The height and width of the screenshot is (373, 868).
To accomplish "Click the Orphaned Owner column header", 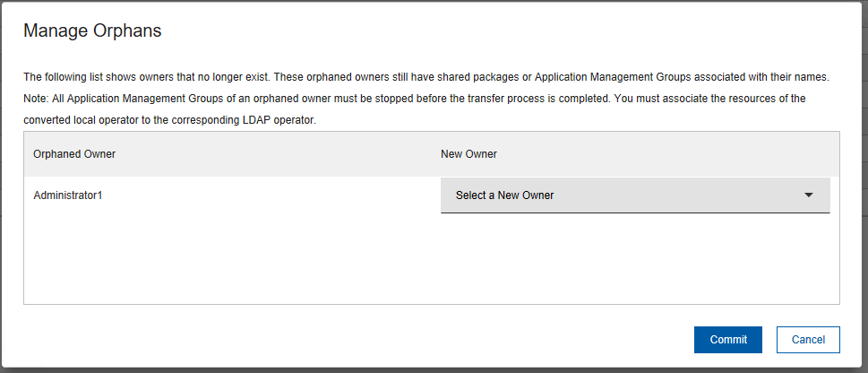I will (74, 154).
